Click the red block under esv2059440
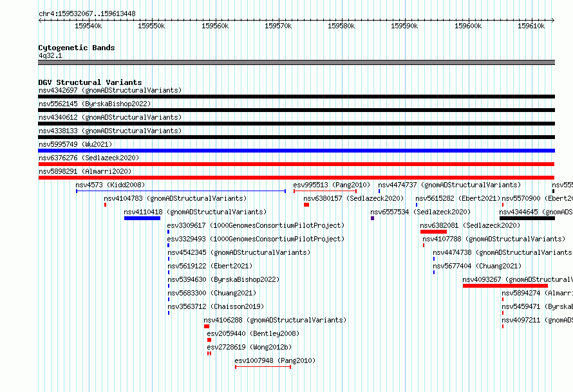Screen dimensions: 573x392 [x=209, y=340]
